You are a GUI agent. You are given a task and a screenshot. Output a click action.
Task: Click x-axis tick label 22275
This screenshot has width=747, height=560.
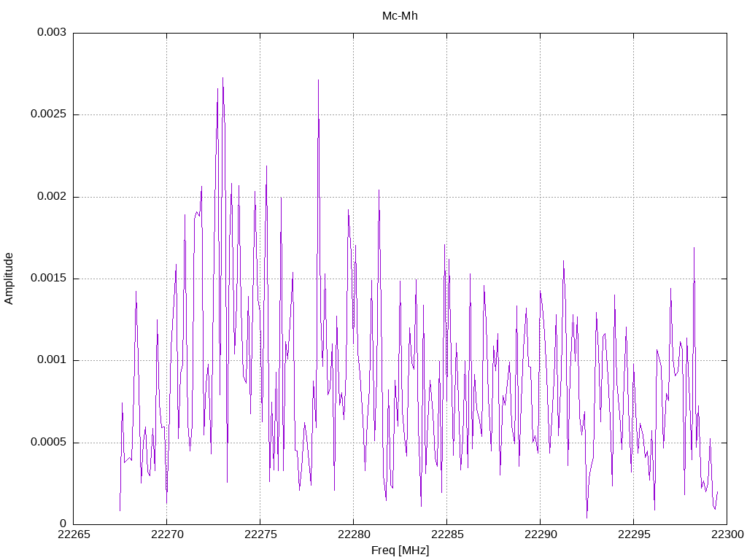pos(260,534)
